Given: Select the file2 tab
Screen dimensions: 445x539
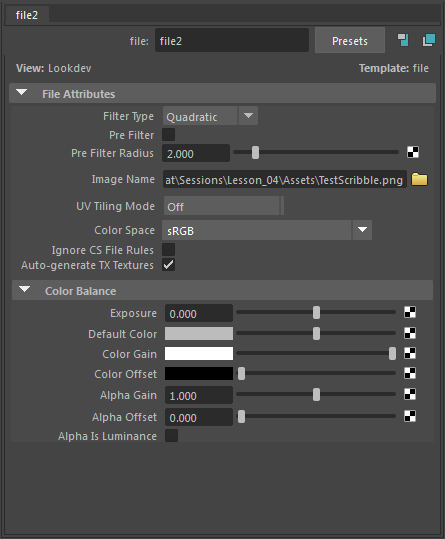Looking at the screenshot, I should (27, 15).
